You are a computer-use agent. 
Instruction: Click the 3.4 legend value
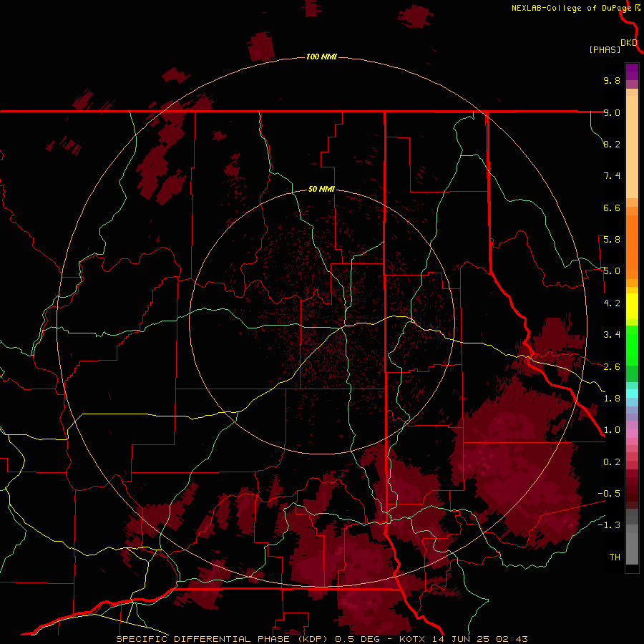click(x=612, y=335)
